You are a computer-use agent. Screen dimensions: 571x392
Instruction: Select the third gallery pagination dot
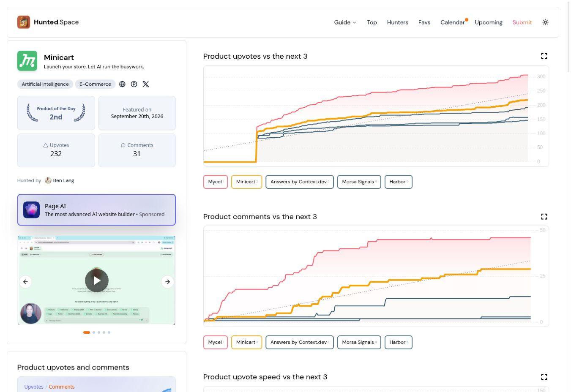(99, 332)
